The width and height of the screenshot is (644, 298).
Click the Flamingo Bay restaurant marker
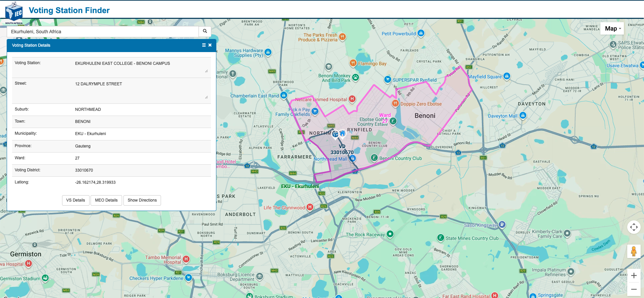353,63
